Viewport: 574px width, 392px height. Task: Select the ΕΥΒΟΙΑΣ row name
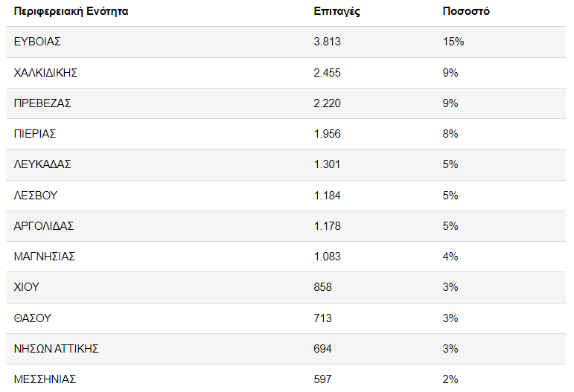37,42
